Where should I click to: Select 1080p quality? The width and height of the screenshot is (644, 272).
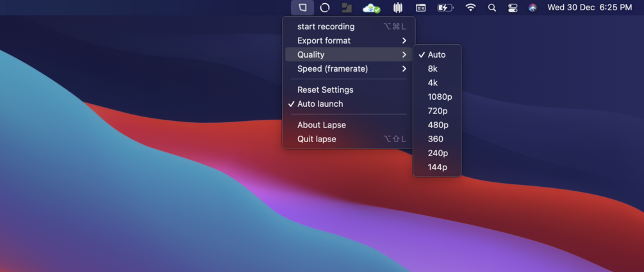click(x=437, y=97)
